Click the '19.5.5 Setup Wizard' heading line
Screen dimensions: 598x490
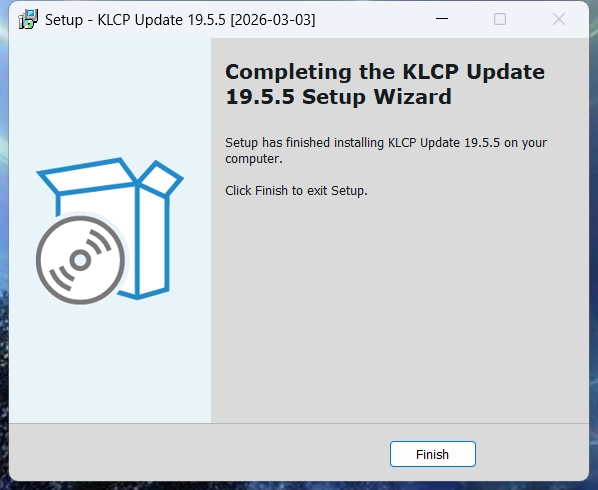point(339,96)
